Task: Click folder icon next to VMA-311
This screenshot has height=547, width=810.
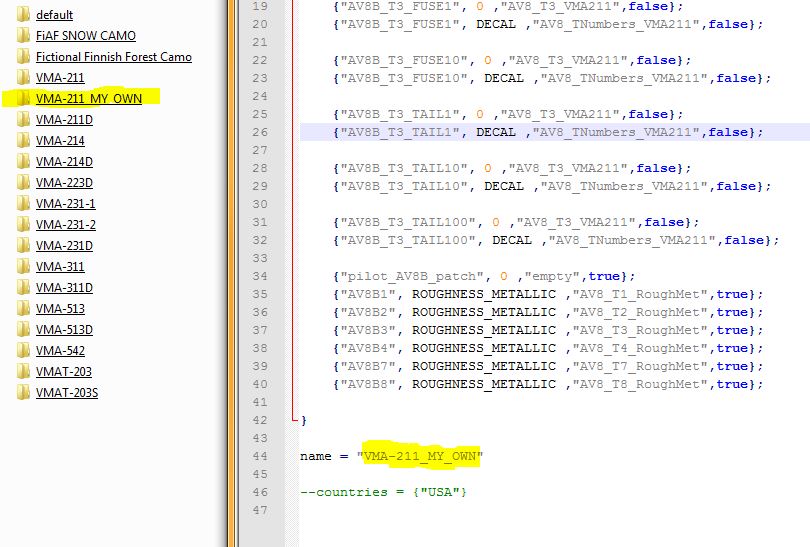Action: [x=23, y=266]
